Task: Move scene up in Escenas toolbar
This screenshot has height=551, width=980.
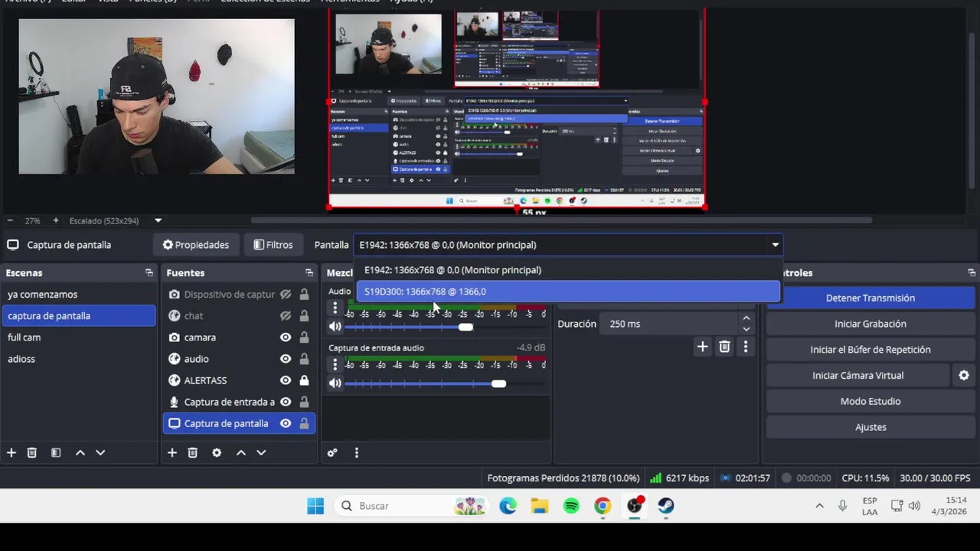Action: coord(80,452)
